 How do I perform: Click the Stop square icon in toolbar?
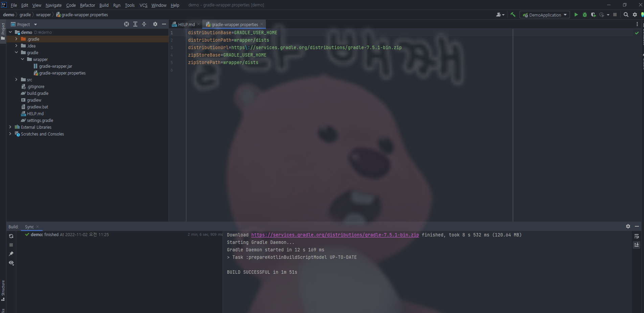[x=615, y=15]
